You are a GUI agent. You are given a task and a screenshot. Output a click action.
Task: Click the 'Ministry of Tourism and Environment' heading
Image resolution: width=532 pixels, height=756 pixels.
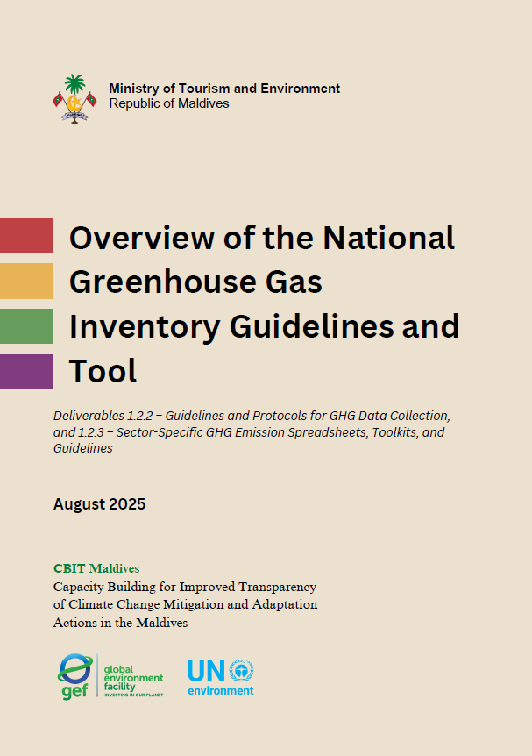(224, 89)
